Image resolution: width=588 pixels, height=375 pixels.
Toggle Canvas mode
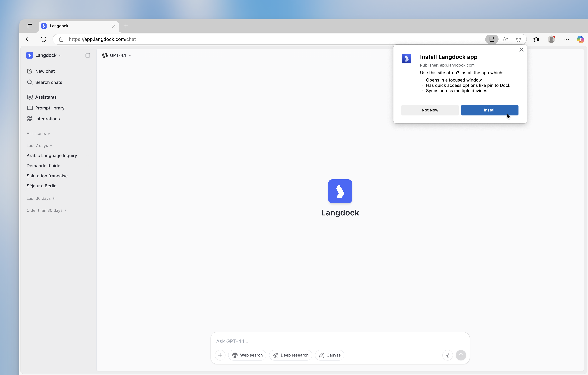[330, 355]
